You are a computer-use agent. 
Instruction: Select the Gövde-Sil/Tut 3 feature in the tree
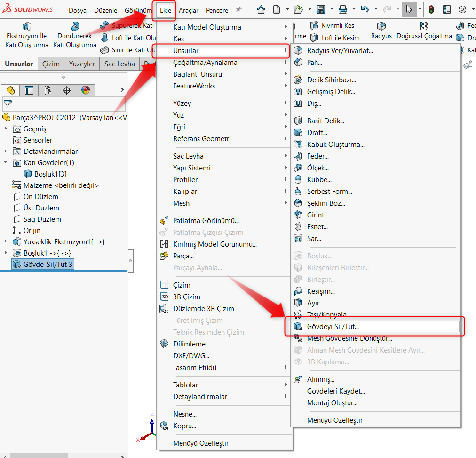pyautogui.click(x=43, y=264)
